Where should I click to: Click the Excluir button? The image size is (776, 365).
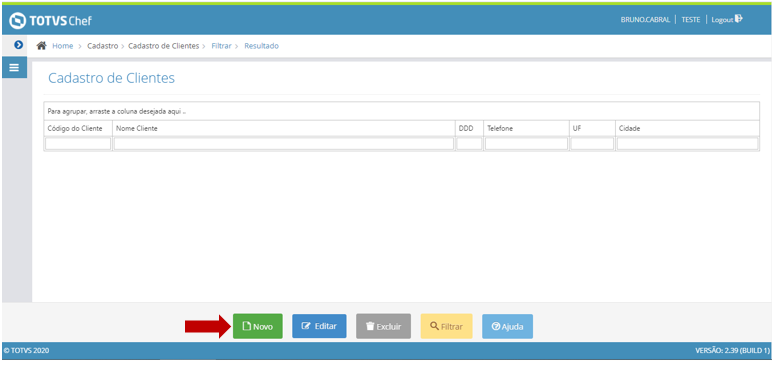coord(383,326)
